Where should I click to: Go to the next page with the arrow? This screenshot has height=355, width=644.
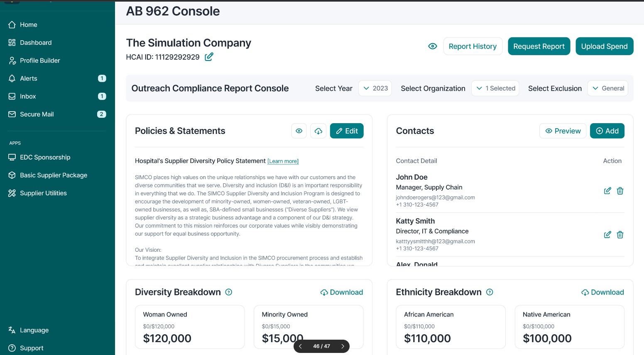tap(343, 346)
